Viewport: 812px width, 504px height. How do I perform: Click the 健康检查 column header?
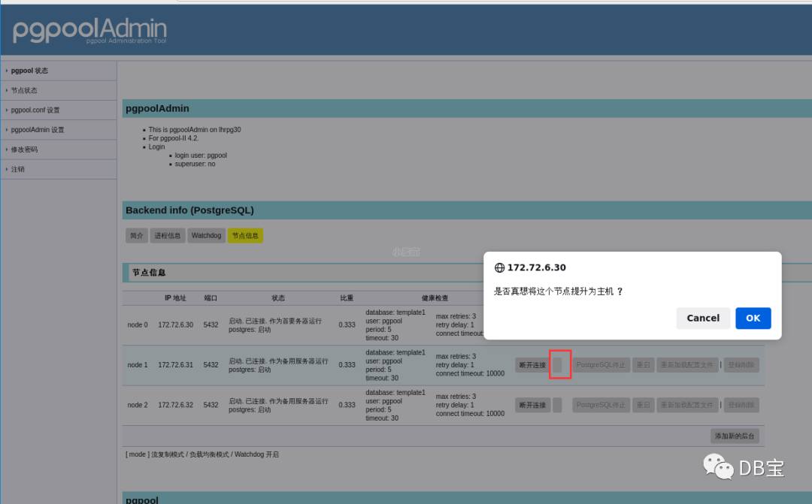(x=435, y=298)
